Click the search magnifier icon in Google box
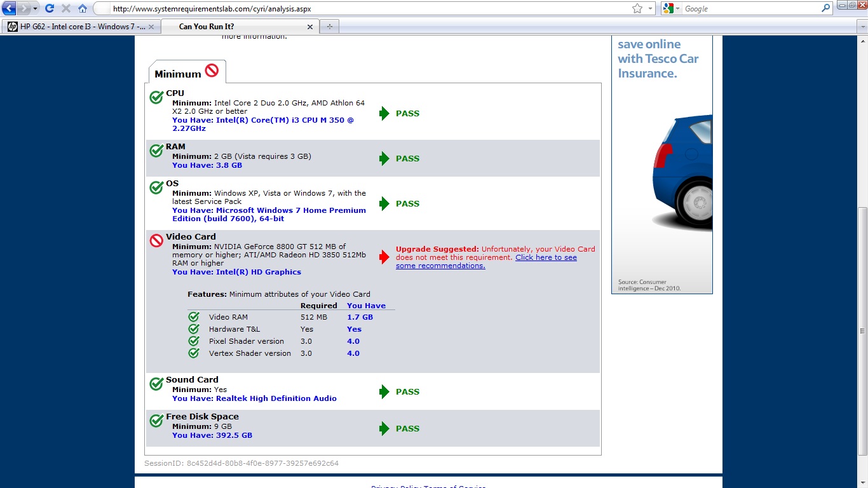Image resolution: width=868 pixels, height=488 pixels. click(x=826, y=9)
